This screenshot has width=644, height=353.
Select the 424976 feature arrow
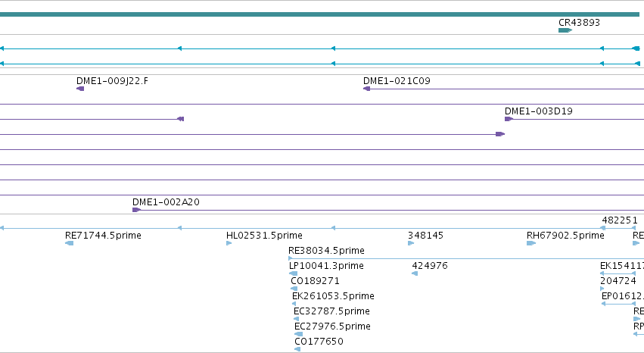(x=415, y=273)
